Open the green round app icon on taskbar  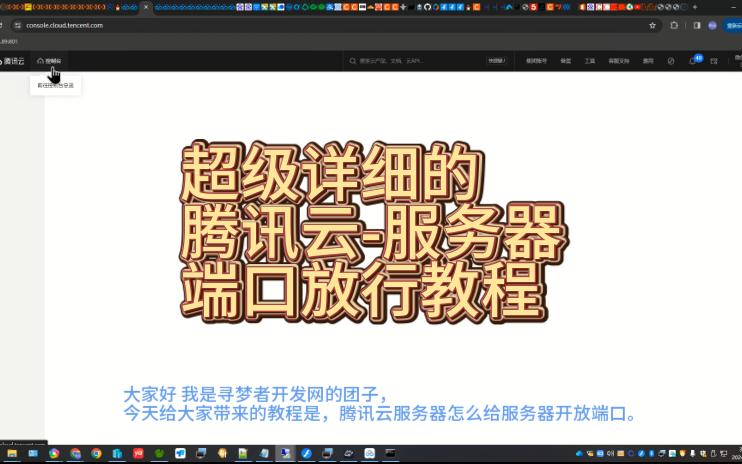(x=159, y=454)
